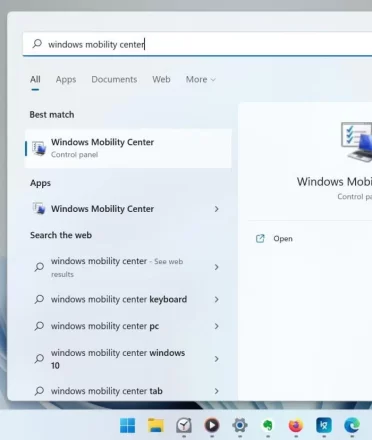Select the All tab
Viewport: 372px width, 440px height.
click(x=35, y=79)
